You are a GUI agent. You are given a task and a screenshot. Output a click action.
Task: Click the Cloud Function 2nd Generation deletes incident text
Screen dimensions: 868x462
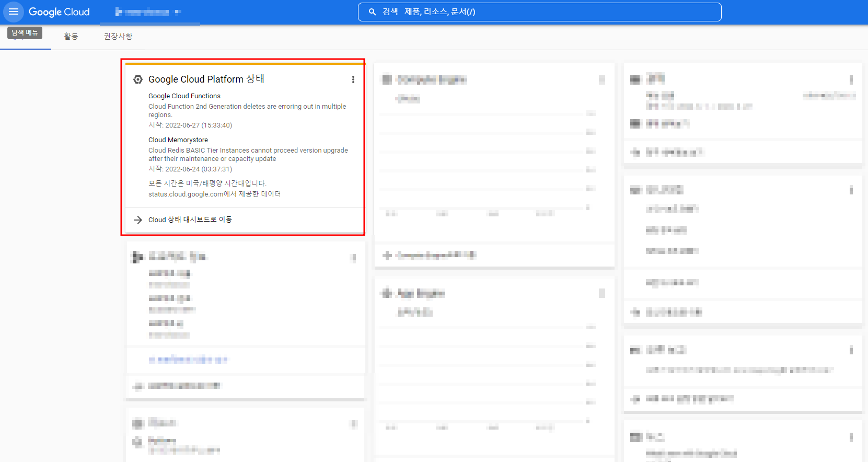(x=247, y=110)
